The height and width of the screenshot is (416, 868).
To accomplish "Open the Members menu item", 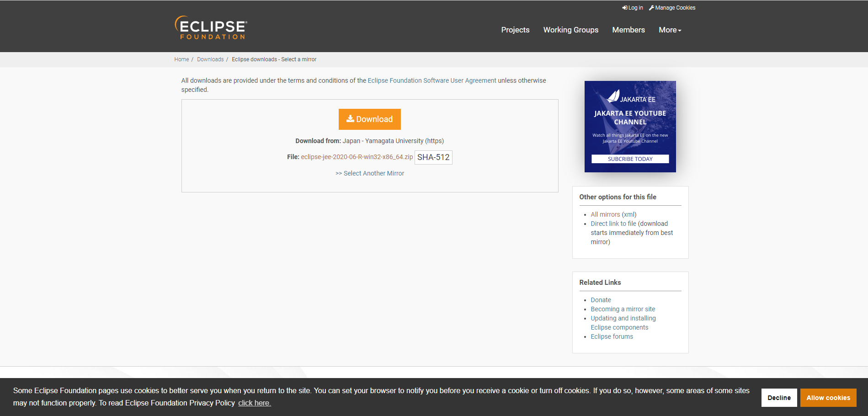I will coord(628,30).
